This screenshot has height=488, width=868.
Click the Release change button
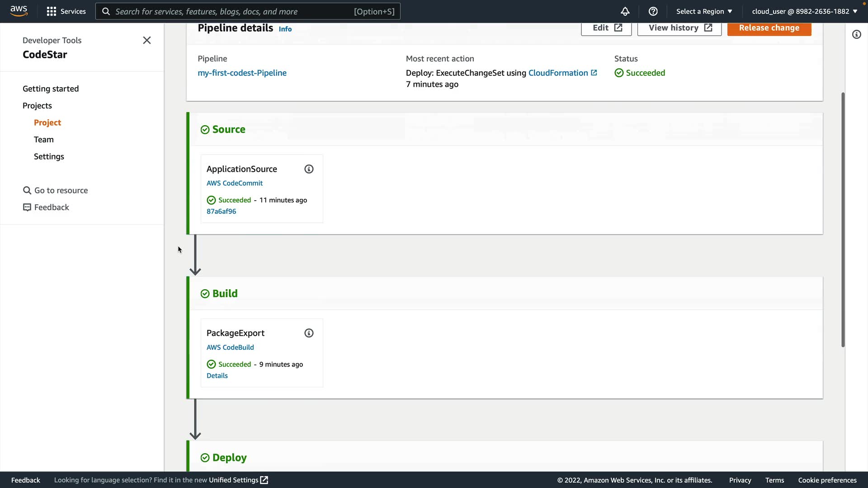coord(769,28)
